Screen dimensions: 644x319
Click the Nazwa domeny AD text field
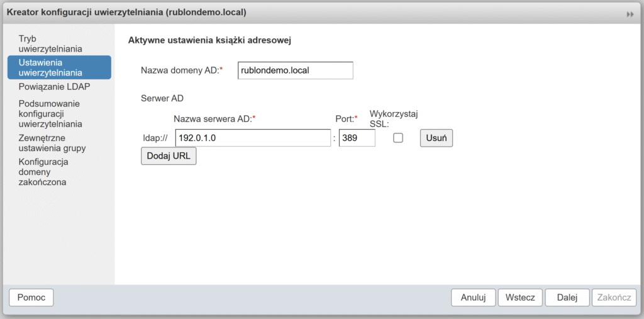tap(296, 70)
